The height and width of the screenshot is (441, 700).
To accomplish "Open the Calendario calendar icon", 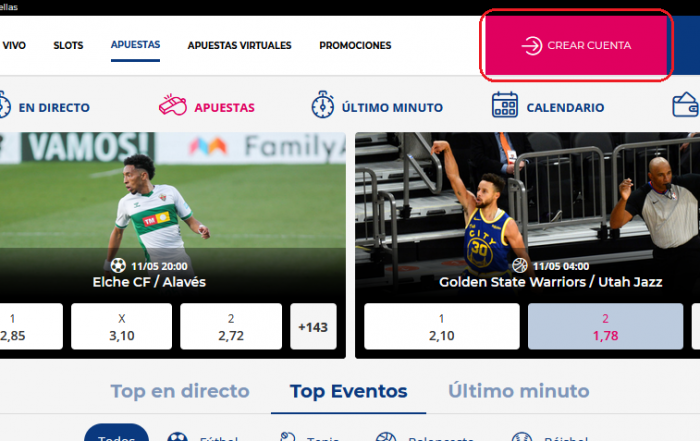I will point(505,105).
